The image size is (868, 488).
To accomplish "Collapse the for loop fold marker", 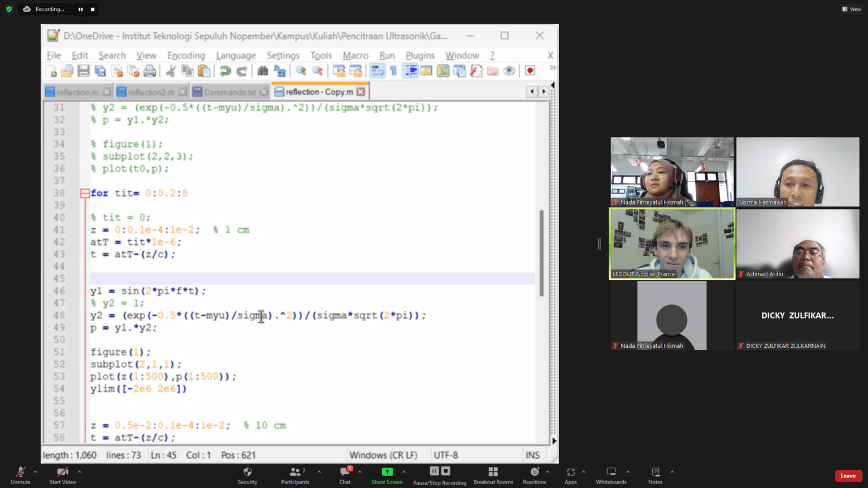I will click(x=85, y=194).
